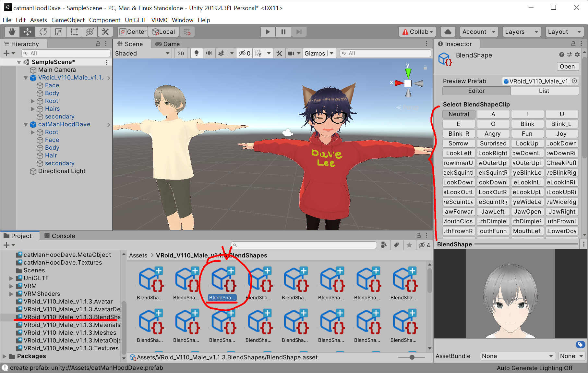Select the Move tool

(28, 32)
